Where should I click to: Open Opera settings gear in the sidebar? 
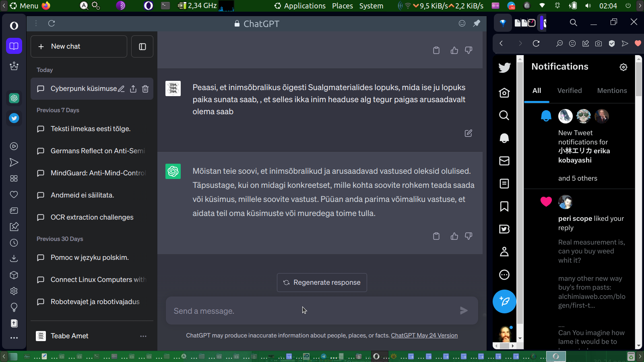coord(14,291)
